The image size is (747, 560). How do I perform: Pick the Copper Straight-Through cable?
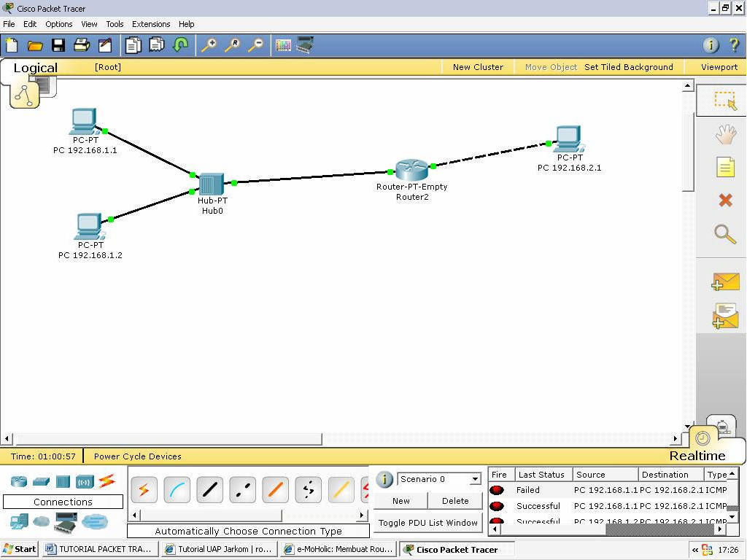209,489
